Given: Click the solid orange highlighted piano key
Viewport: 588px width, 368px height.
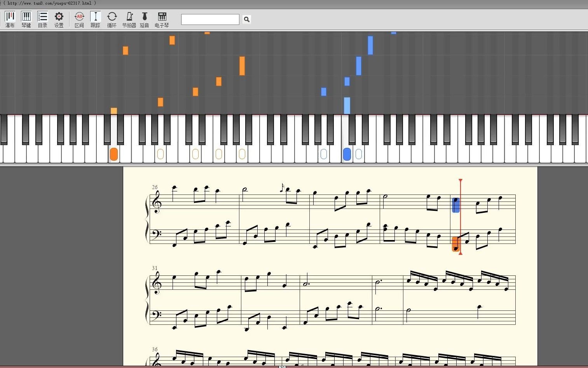Looking at the screenshot, I should point(113,154).
